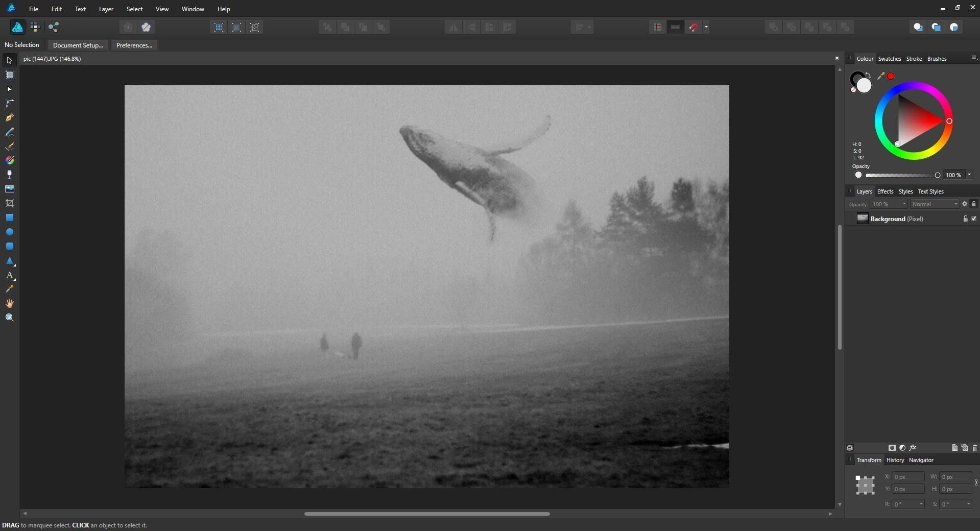The width and height of the screenshot is (980, 531).
Task: Open the File menu
Action: click(x=34, y=9)
